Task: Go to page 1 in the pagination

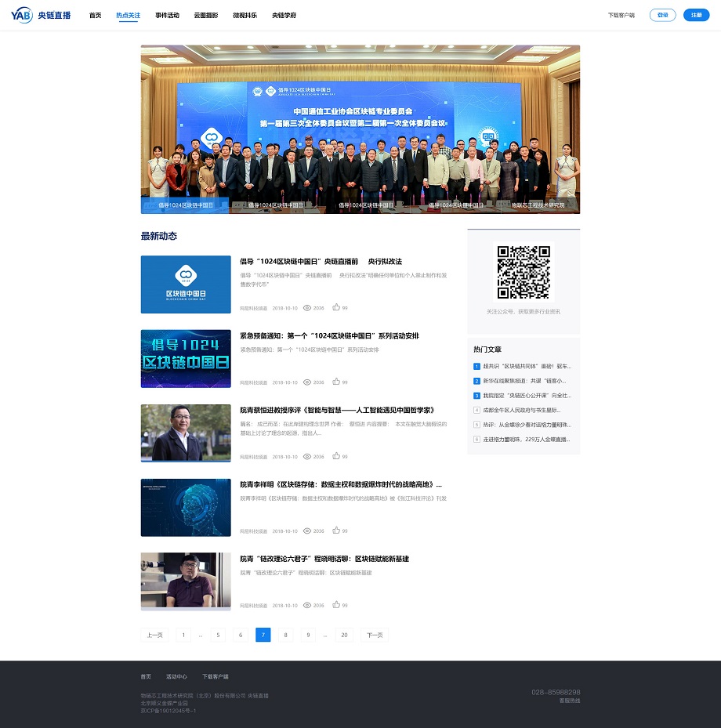Action: point(183,635)
